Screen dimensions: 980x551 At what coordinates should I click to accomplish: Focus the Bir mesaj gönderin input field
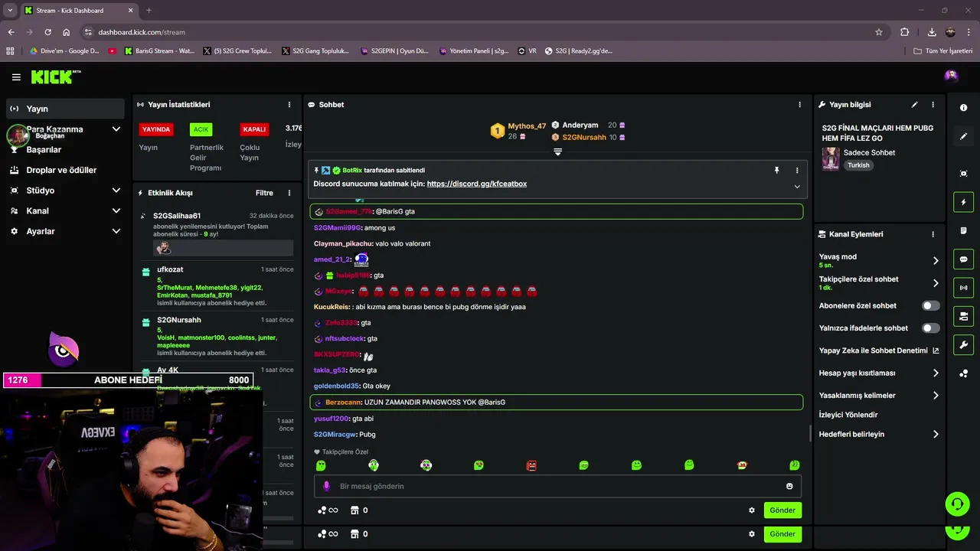[557, 486]
